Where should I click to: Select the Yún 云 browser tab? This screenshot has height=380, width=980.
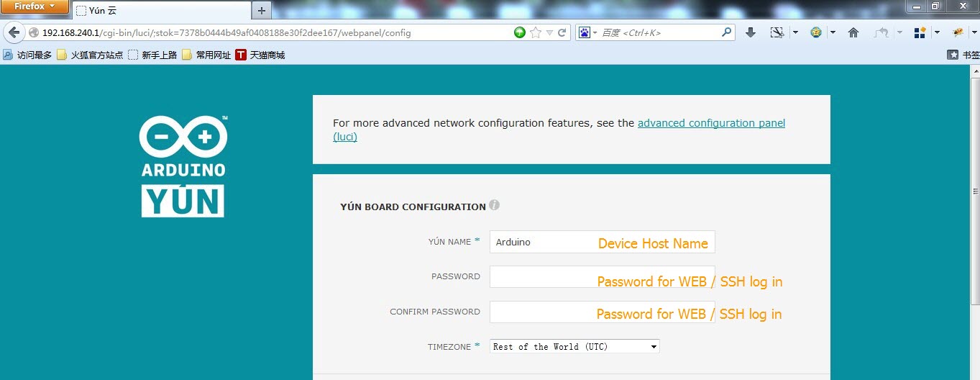(x=161, y=11)
